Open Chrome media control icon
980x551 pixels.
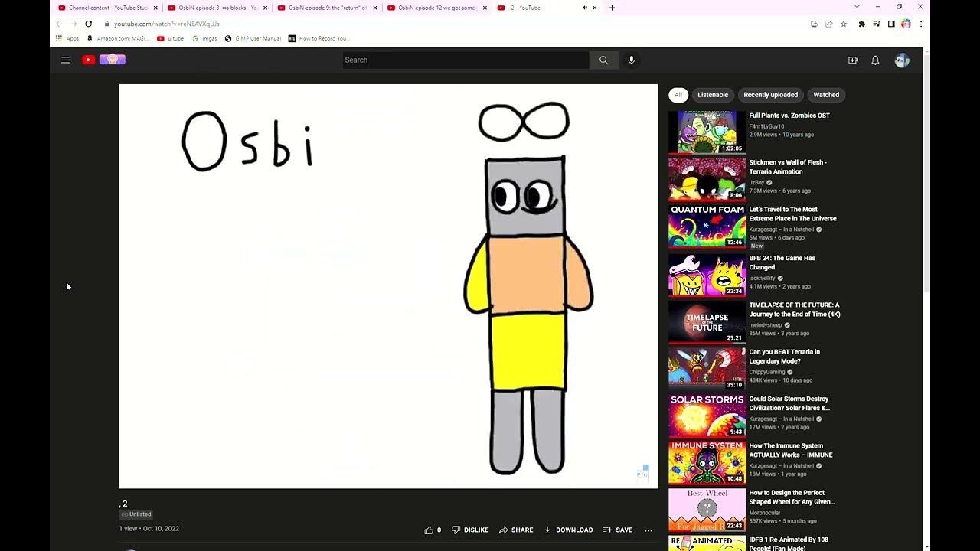point(877,24)
